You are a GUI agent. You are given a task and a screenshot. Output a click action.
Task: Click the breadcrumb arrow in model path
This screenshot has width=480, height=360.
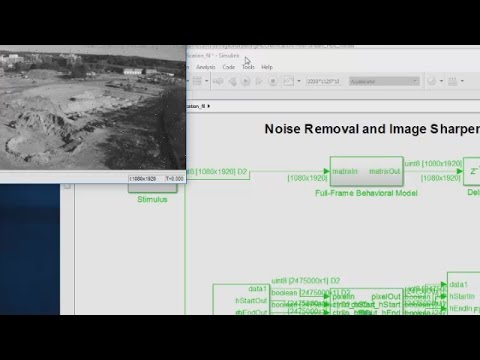tap(209, 106)
